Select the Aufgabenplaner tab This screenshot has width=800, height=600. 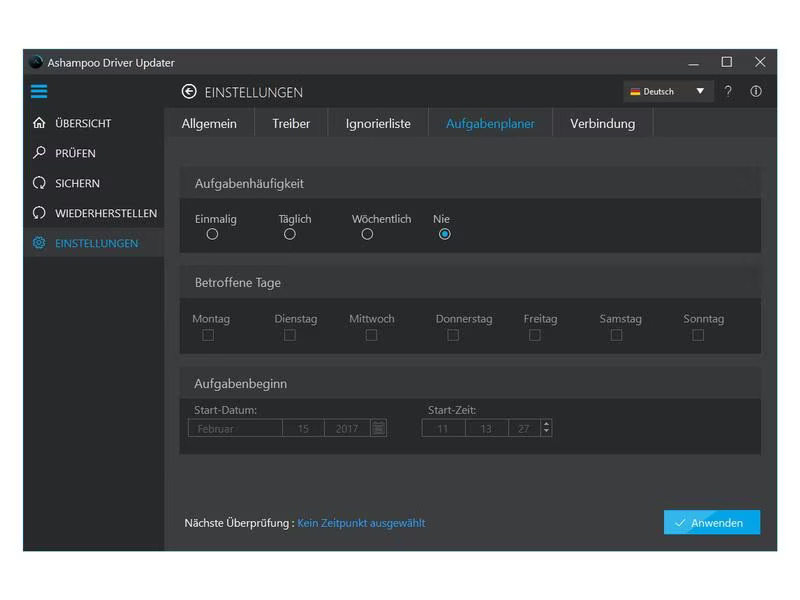[490, 123]
